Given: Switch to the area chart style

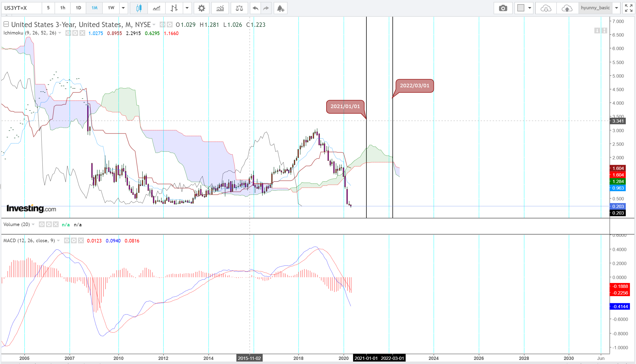Looking at the screenshot, I should pos(156,8).
